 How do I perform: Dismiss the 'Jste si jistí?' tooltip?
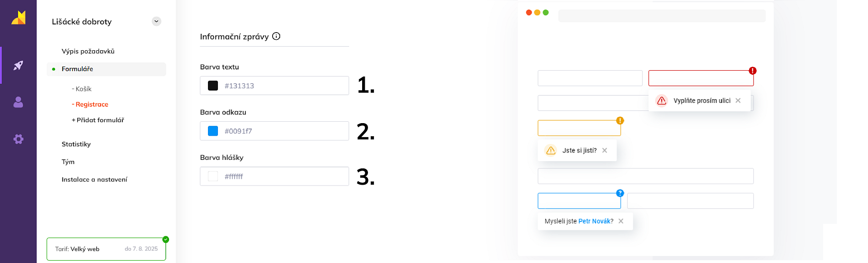(604, 150)
